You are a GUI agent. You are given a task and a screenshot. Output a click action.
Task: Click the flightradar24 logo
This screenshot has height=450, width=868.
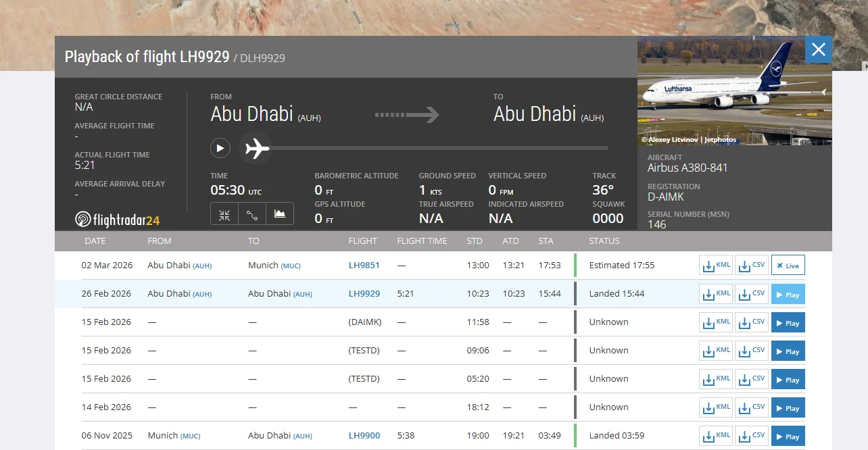118,220
